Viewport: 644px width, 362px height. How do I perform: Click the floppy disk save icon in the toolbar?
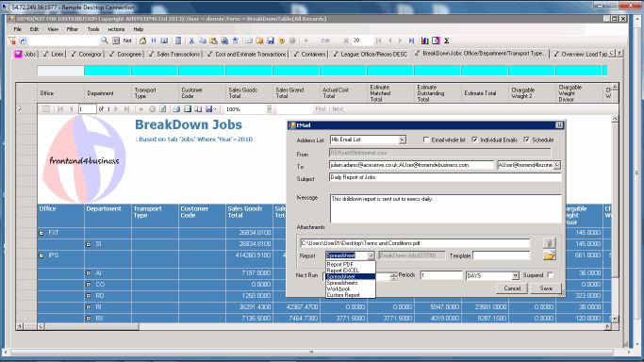click(271, 41)
